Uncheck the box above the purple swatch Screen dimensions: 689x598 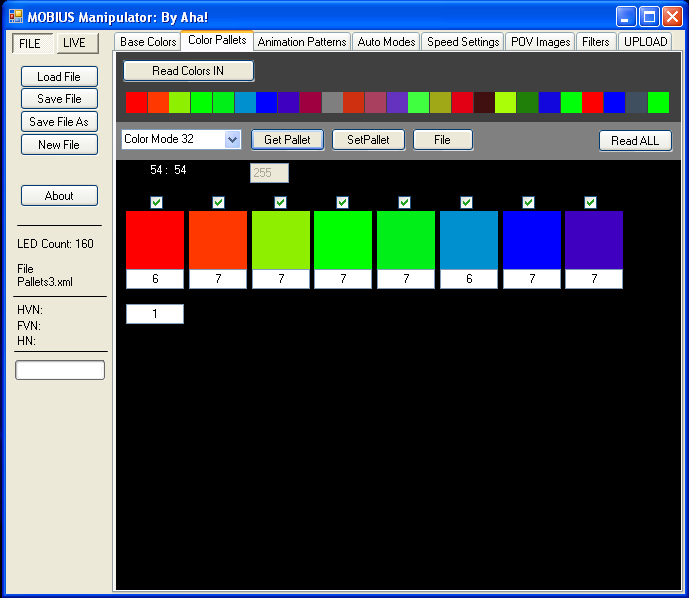tap(590, 202)
